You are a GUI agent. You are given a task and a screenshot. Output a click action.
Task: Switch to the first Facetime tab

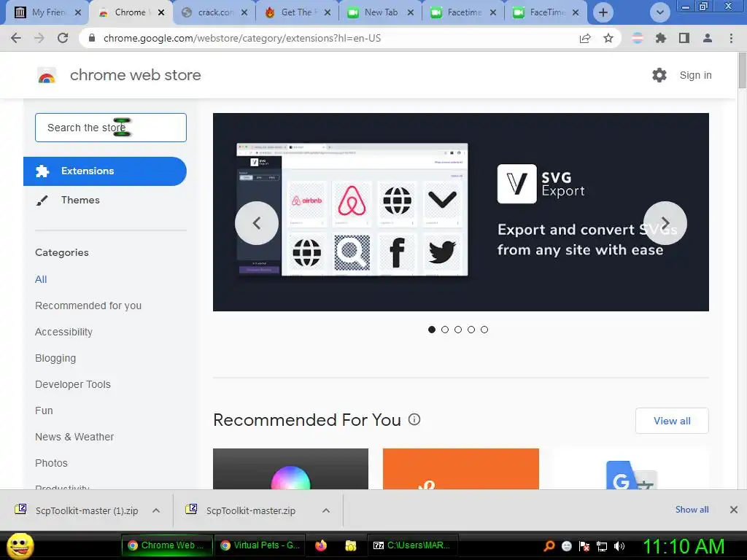coord(463,12)
